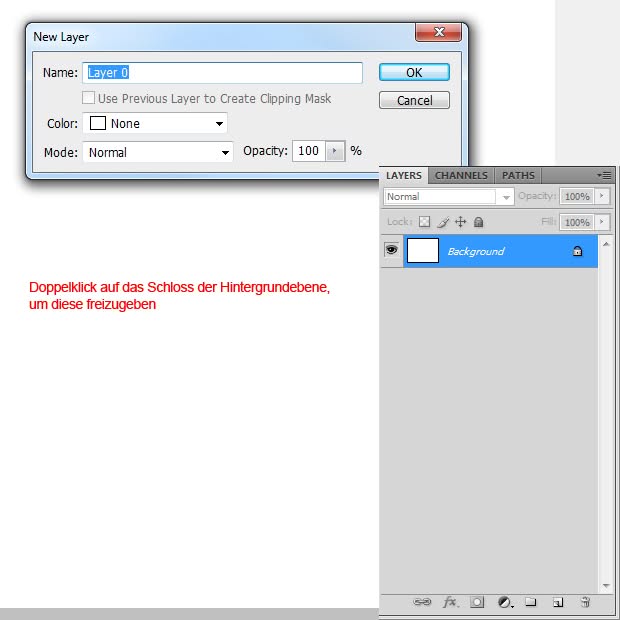Toggle lock transparent pixels
This screenshot has height=620, width=620.
point(424,222)
